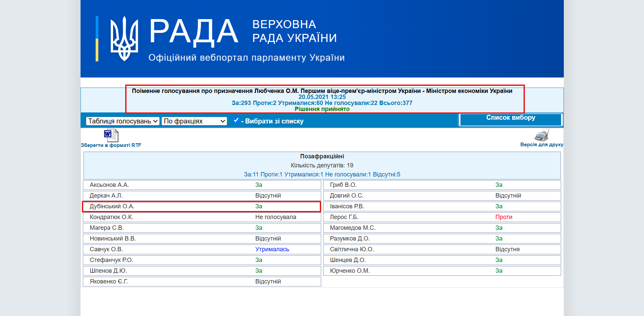The height and width of the screenshot is (316, 644).
Task: Select deputy 'Шенцев Д.О.'
Action: coord(348,260)
